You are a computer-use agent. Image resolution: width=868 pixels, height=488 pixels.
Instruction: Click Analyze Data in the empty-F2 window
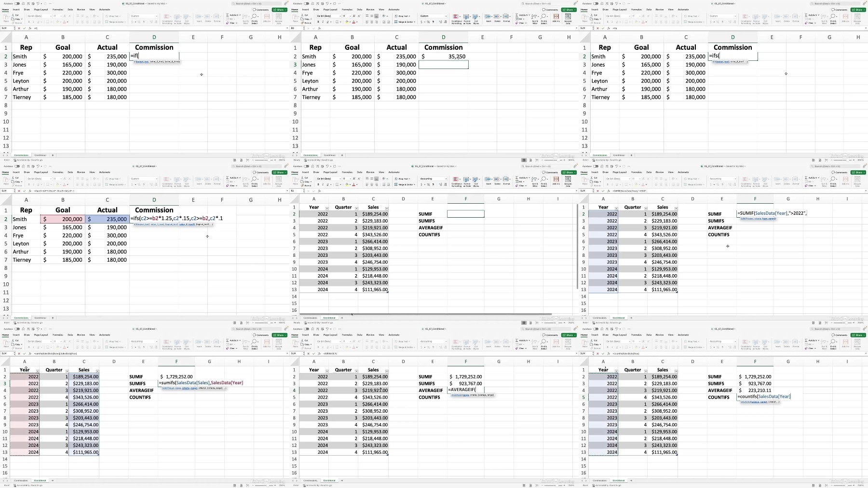568,181
